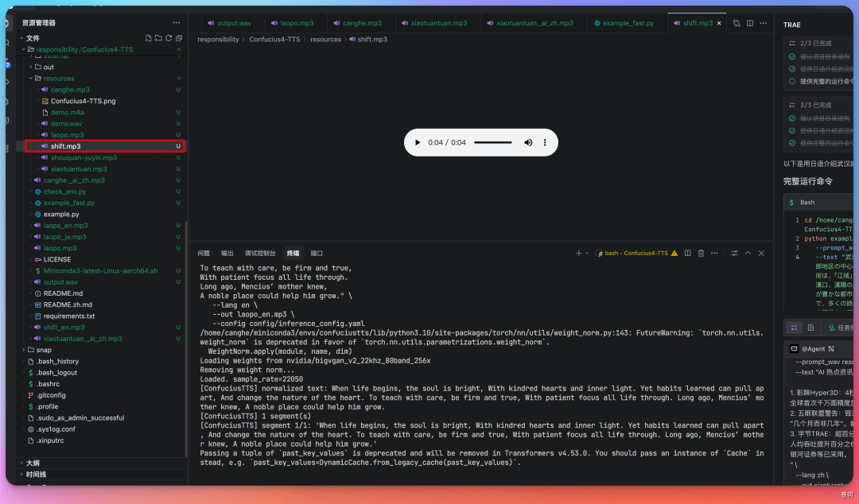Open the 输出 panel tab

pyautogui.click(x=227, y=253)
